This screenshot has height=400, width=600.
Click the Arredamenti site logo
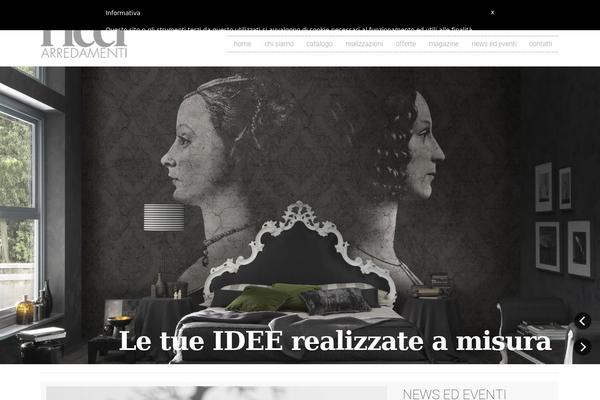click(84, 44)
